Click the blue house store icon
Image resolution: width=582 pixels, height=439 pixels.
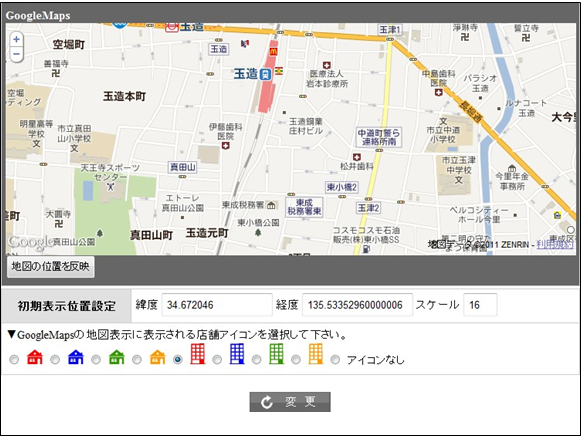coord(76,357)
